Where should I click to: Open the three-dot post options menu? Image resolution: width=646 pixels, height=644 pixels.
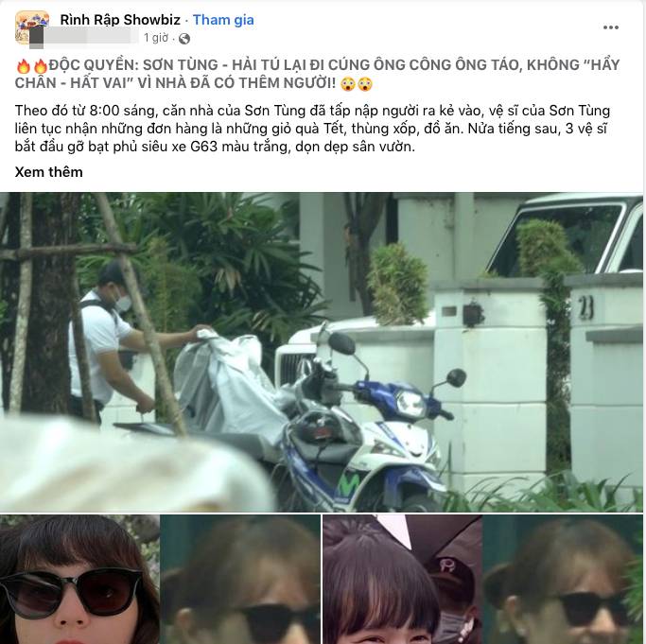click(611, 27)
